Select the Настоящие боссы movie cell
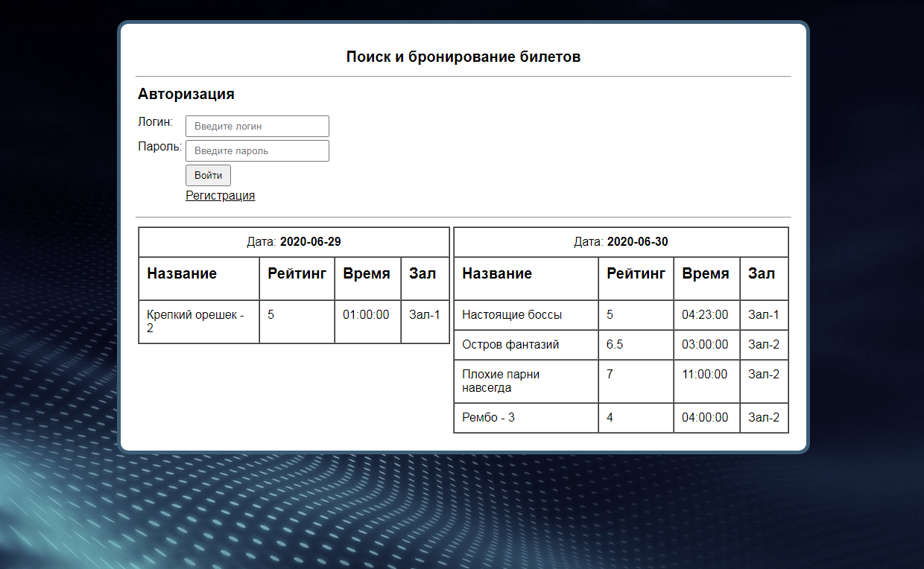Image resolution: width=924 pixels, height=569 pixels. (526, 315)
